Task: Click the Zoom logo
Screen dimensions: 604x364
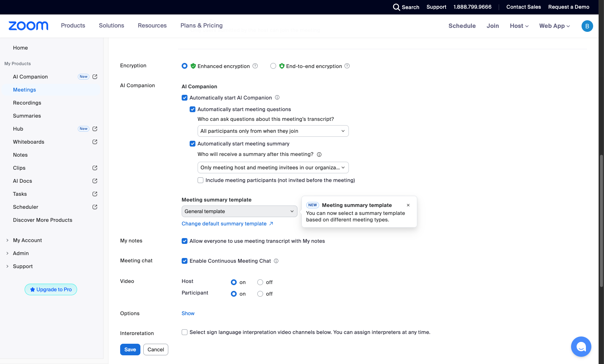Action: click(28, 26)
